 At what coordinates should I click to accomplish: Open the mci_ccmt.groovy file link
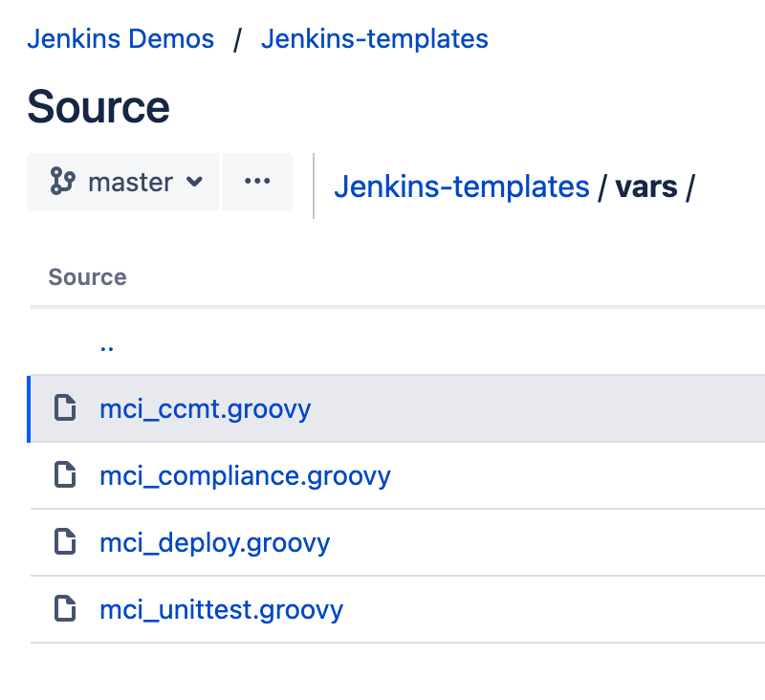pos(205,409)
